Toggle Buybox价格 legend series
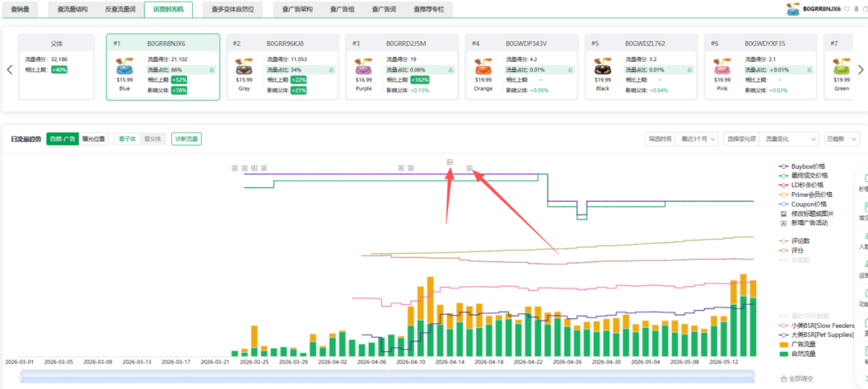This screenshot has height=389, width=868. (803, 166)
